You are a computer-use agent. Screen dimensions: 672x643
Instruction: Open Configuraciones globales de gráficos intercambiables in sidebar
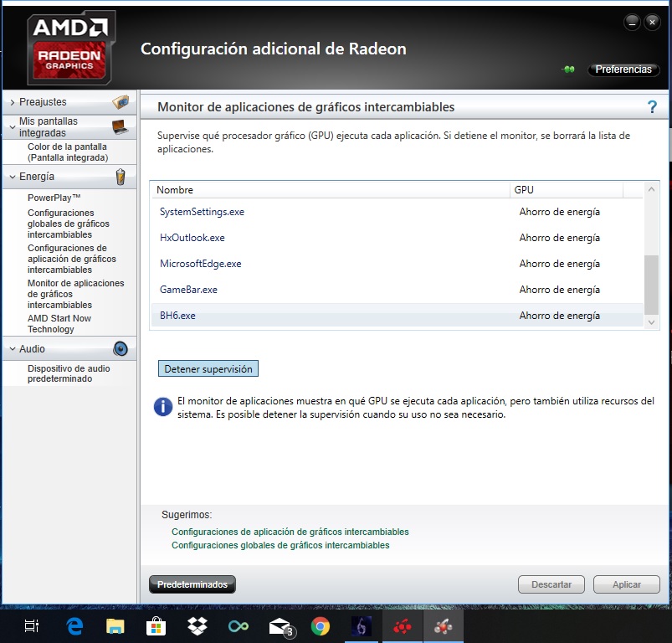click(x=69, y=224)
